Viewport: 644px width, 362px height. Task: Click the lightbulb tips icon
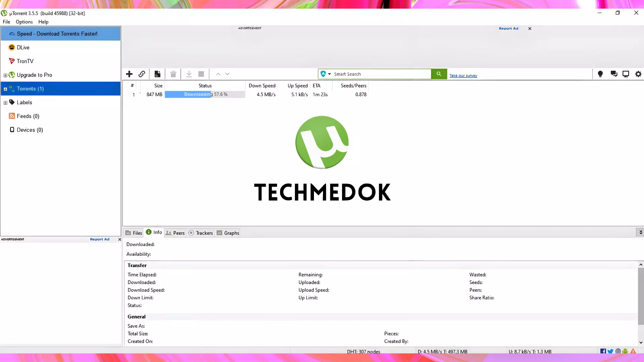click(600, 74)
